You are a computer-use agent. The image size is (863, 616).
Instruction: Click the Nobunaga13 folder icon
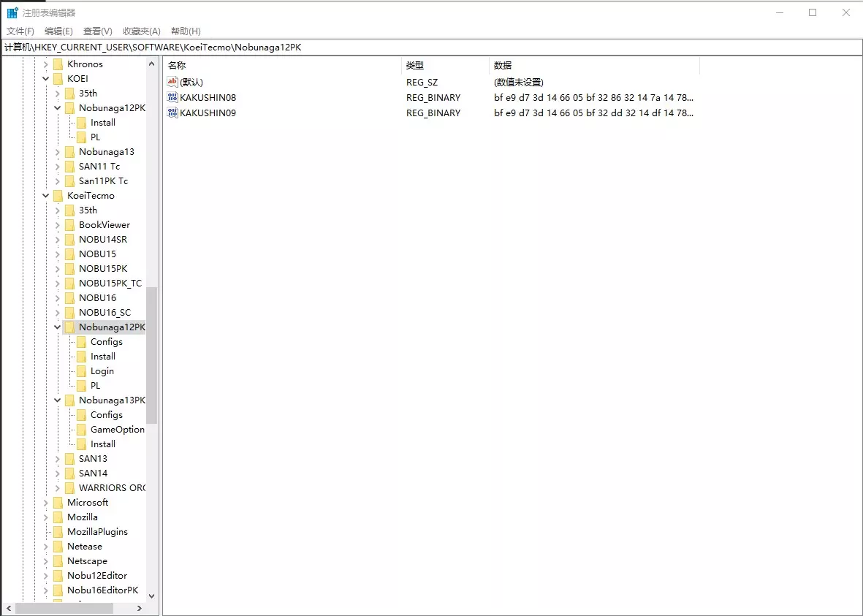click(69, 152)
